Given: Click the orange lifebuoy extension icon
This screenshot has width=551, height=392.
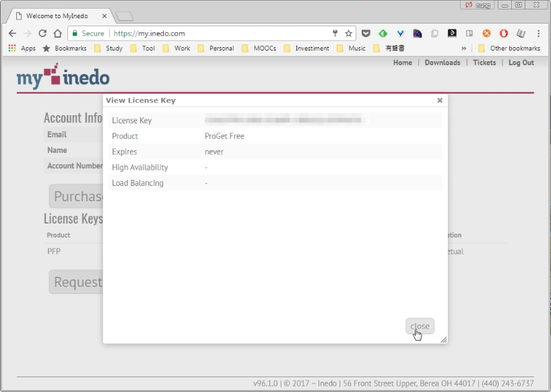Looking at the screenshot, I should pyautogui.click(x=486, y=34).
